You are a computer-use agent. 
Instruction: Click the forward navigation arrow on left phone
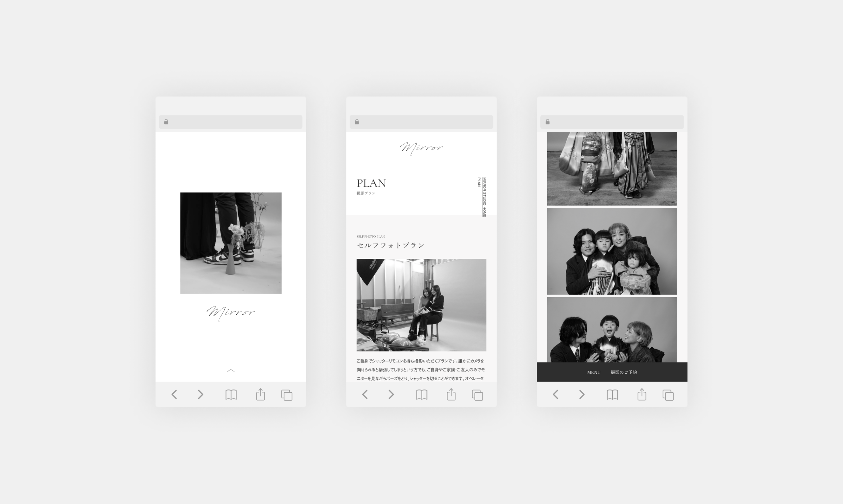pos(201,394)
